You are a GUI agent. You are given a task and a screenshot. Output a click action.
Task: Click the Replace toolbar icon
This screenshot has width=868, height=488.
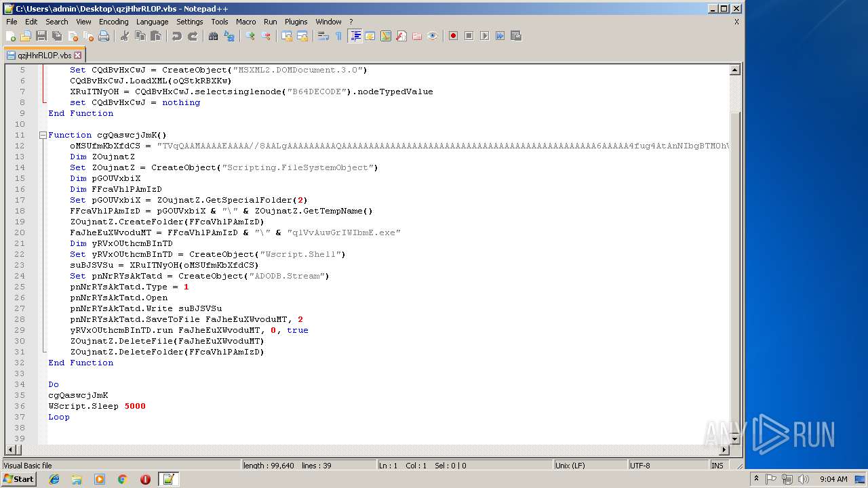pyautogui.click(x=229, y=36)
